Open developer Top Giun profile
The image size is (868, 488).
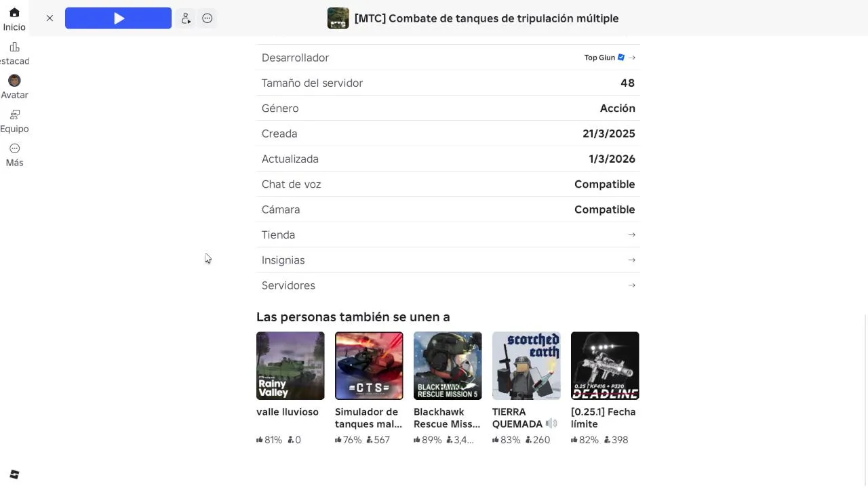(x=599, y=58)
